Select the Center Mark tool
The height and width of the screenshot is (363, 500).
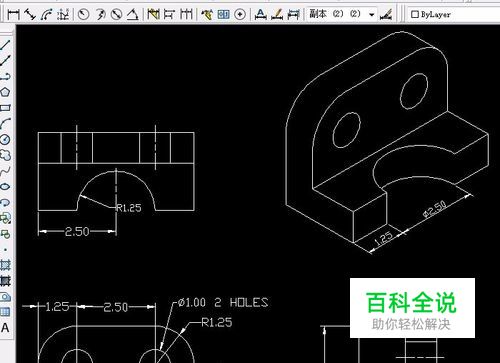click(240, 14)
